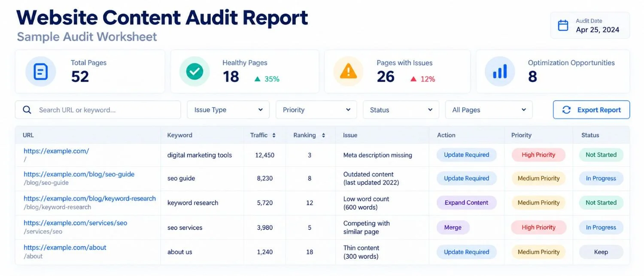Sort by the Ranking column arrows
Viewport: 644px width, 276px height.
(323, 135)
